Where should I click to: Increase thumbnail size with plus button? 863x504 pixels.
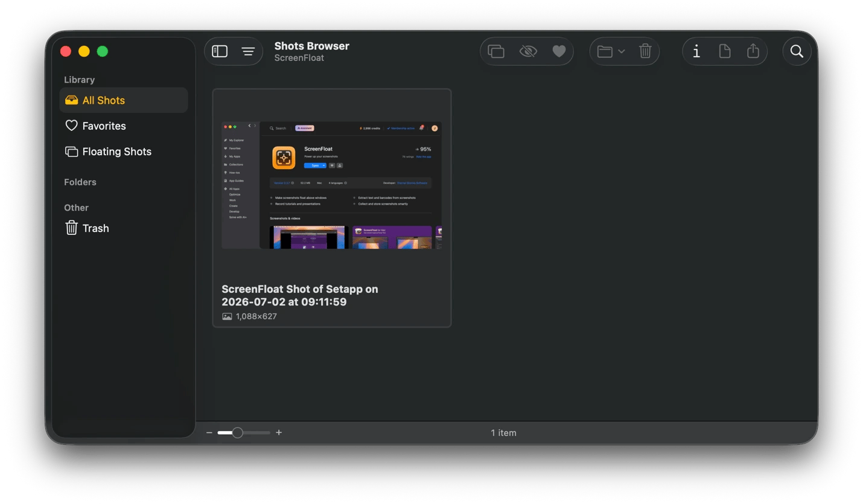pyautogui.click(x=279, y=433)
